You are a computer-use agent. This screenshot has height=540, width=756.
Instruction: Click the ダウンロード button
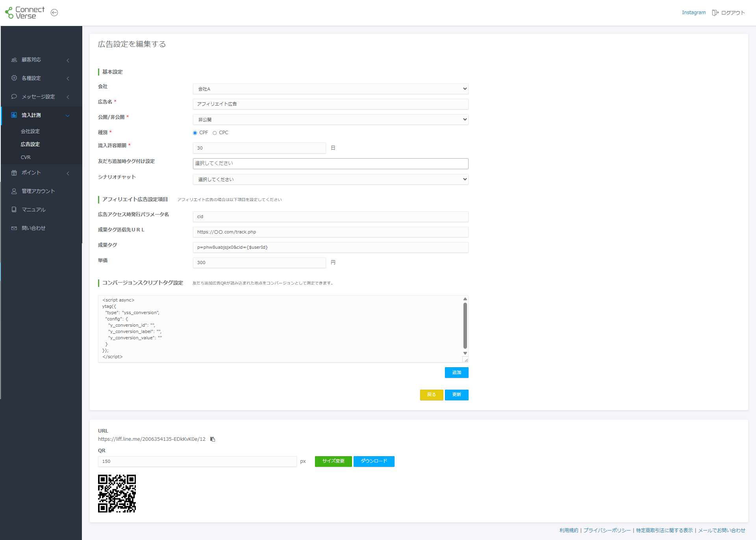point(374,461)
